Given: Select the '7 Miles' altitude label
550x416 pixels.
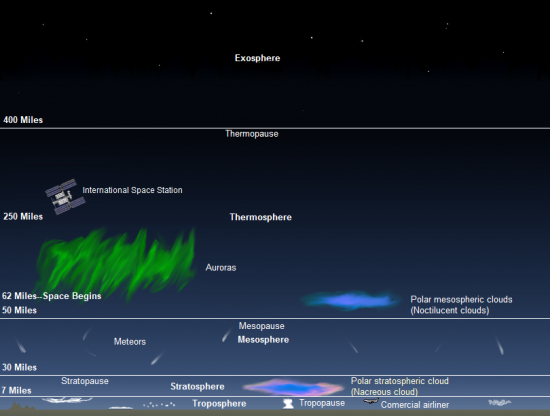Looking at the screenshot, I should (16, 390).
